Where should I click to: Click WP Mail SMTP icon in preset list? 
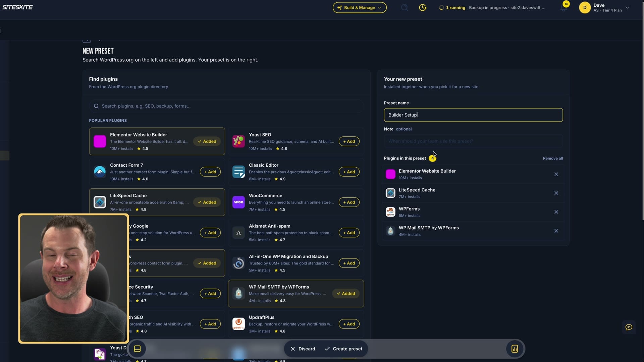(x=390, y=231)
